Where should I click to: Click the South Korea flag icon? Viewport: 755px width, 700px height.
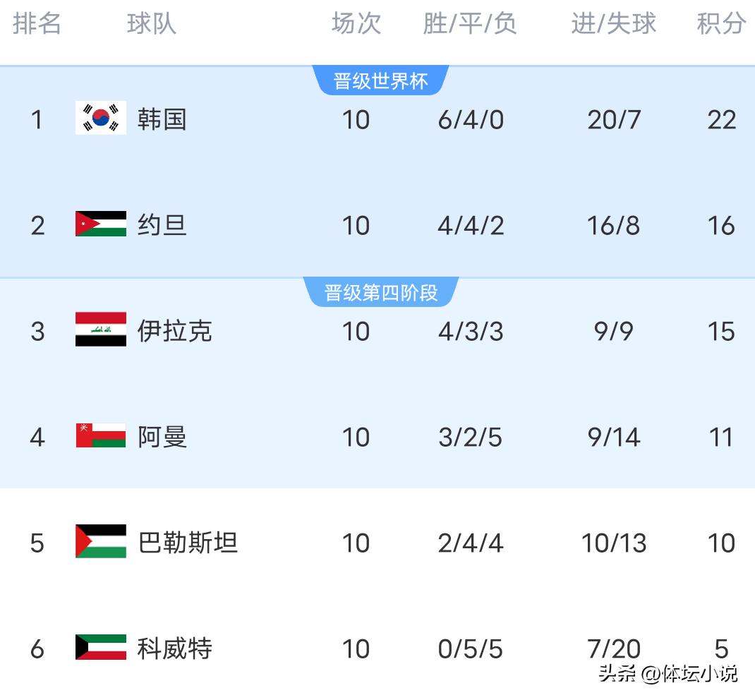pyautogui.click(x=101, y=117)
